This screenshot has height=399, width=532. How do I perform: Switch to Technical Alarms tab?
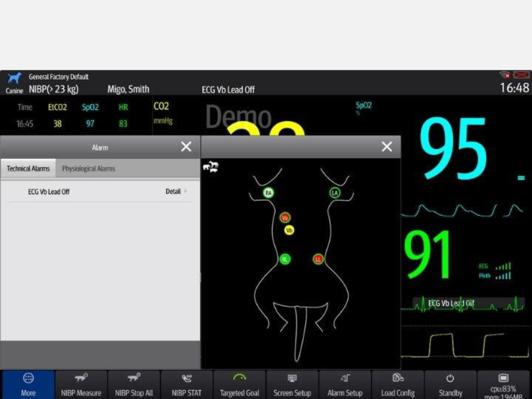tap(28, 168)
